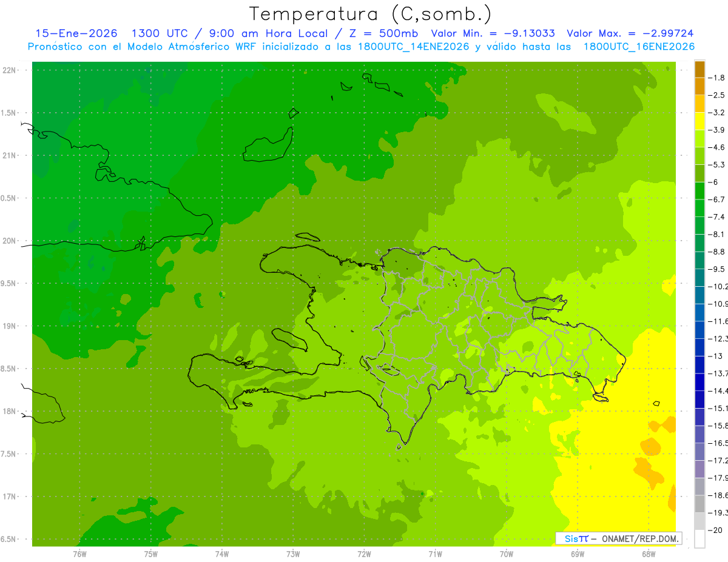Viewport: 728px width, 562px height.
Task: Select the date text '15-Ene-2026'
Action: [x=76, y=33]
